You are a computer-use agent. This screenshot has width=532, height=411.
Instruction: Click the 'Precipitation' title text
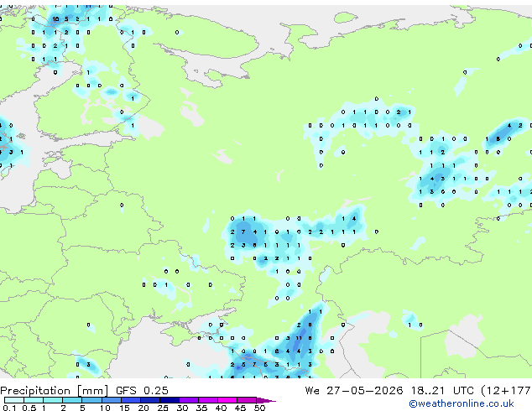(35, 391)
